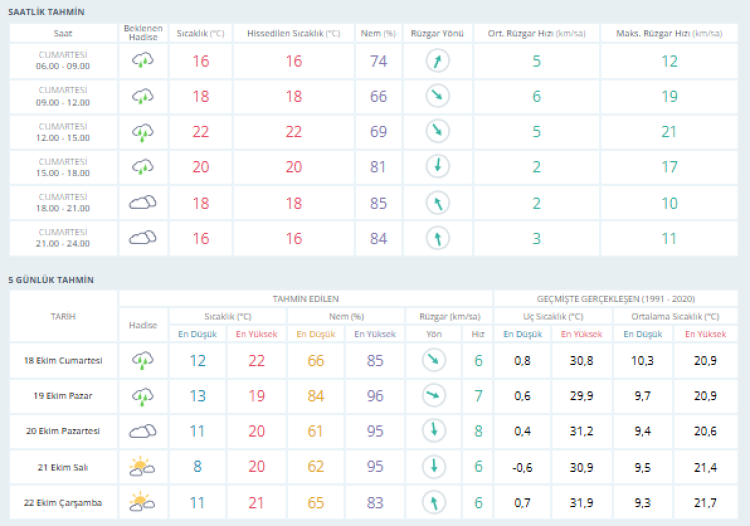This screenshot has width=750, height=526.
Task: Click the partly sunny icon for 22 Ekim Çarşamba
Action: 143,501
